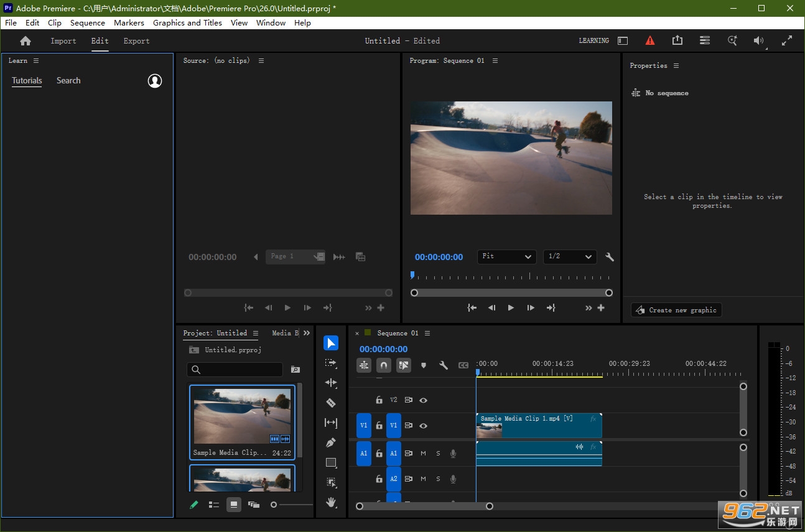Image resolution: width=805 pixels, height=532 pixels.
Task: Click the closed captions CC icon in timeline
Action: pos(463,365)
